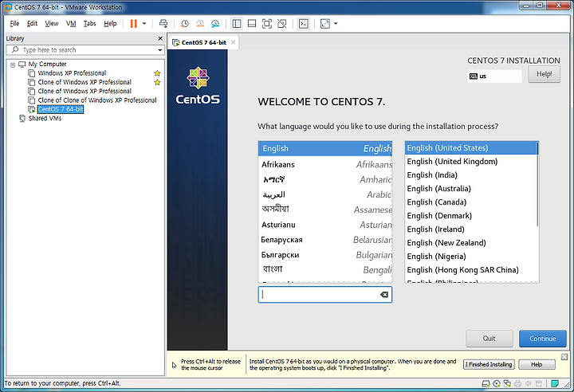Image resolution: width=574 pixels, height=392 pixels.
Task: Open the stretch guest dropdown arrow
Action: (x=336, y=24)
